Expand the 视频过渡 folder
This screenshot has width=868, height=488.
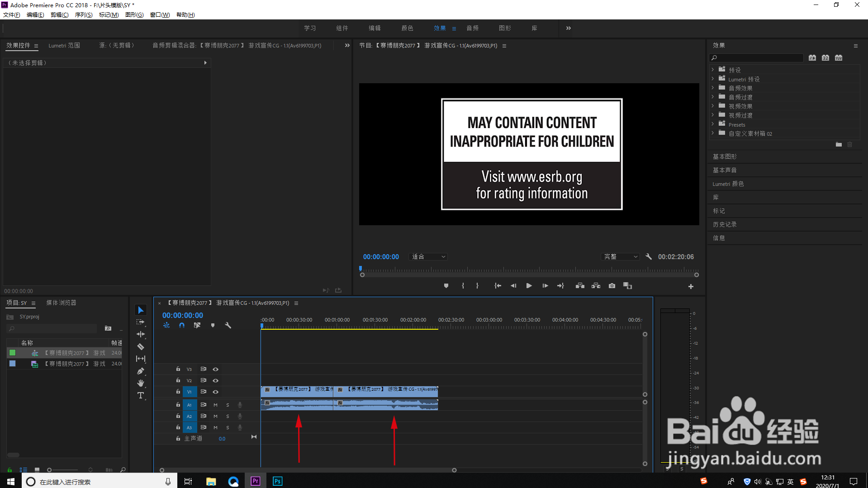713,115
